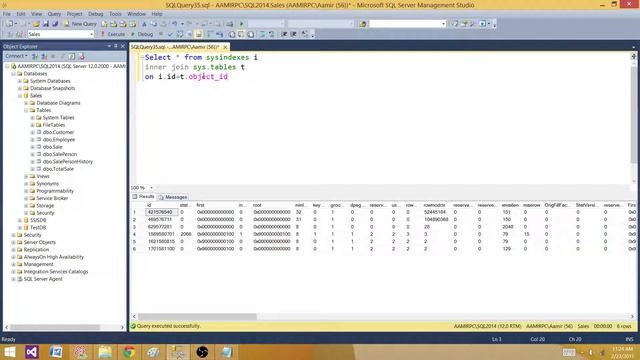Viewport: 640px width, 360px height.
Task: Select the TestDB database
Action: click(38, 228)
